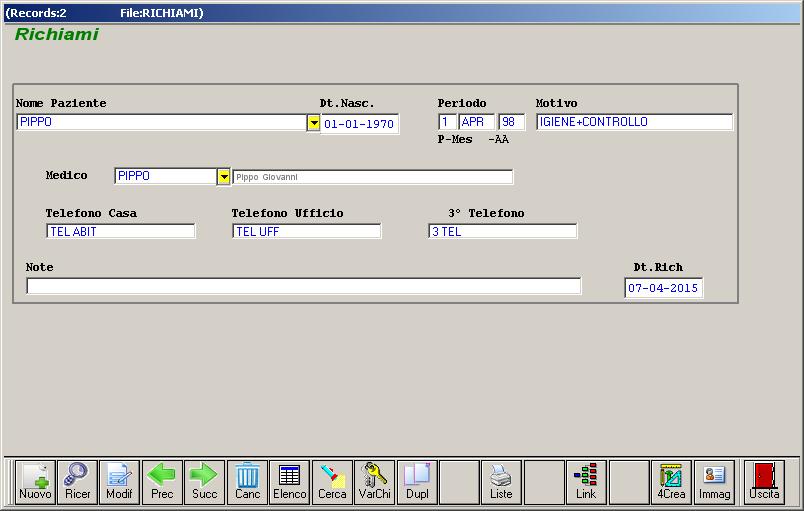The width and height of the screenshot is (804, 511).
Task: Select the Modif edit record icon
Action: (119, 482)
